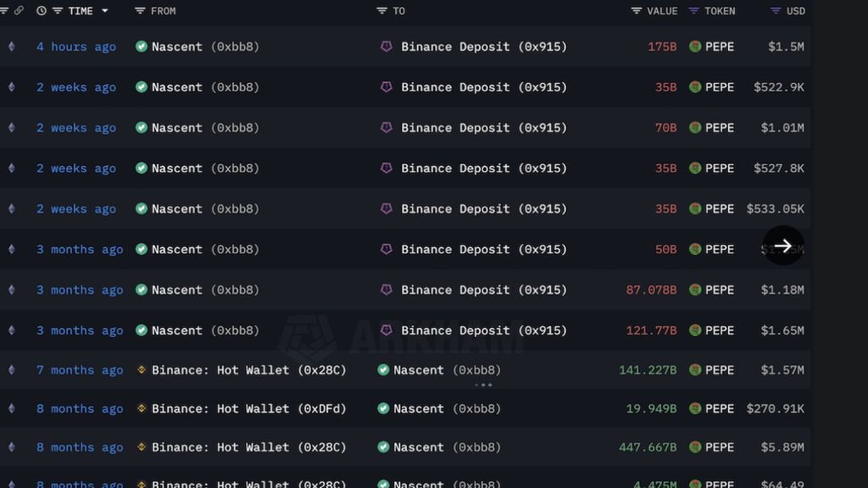This screenshot has height=488, width=868.
Task: Expand the TIME sort dropdown arrow
Action: pos(104,10)
